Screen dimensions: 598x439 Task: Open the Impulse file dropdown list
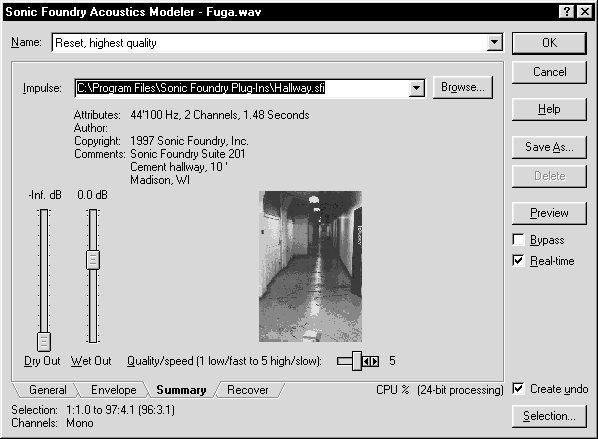(x=416, y=88)
